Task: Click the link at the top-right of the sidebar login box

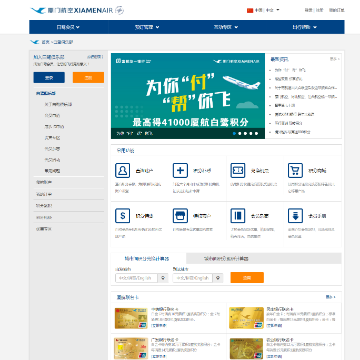Action: coord(95,57)
